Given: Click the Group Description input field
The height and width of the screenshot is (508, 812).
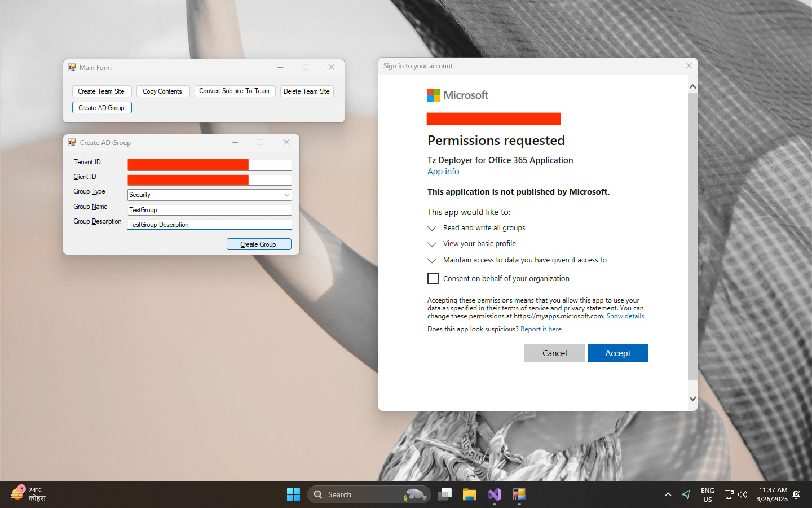Looking at the screenshot, I should tap(209, 225).
